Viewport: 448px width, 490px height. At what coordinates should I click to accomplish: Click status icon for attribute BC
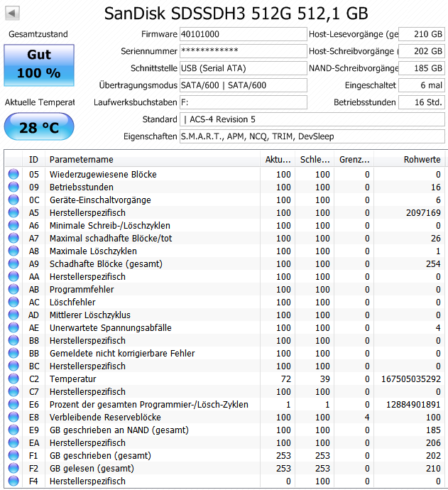(13, 366)
